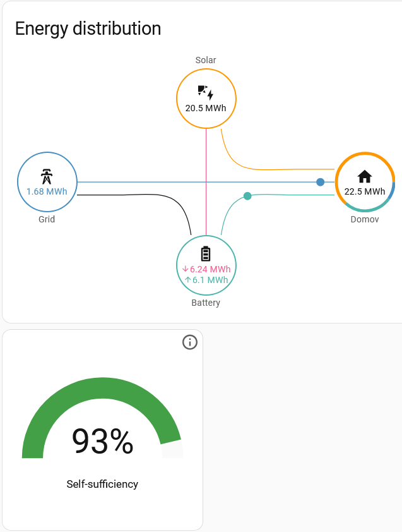Click the home icon in Domov
This screenshot has height=532, width=402.
365,176
